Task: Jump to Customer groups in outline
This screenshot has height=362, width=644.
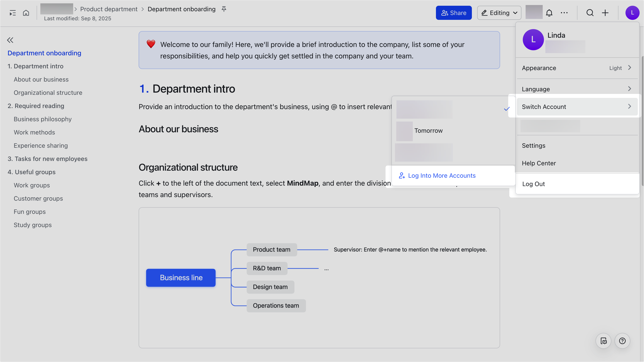Action: (x=38, y=198)
